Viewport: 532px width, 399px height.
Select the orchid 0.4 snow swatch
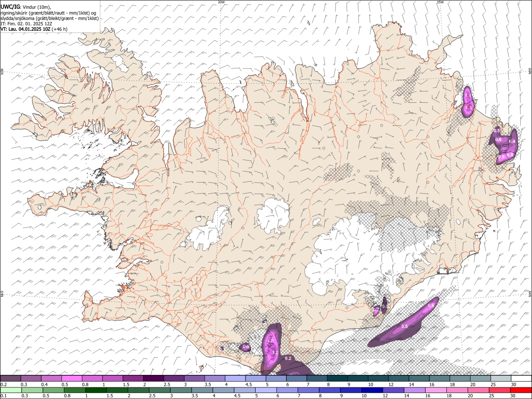point(52,379)
